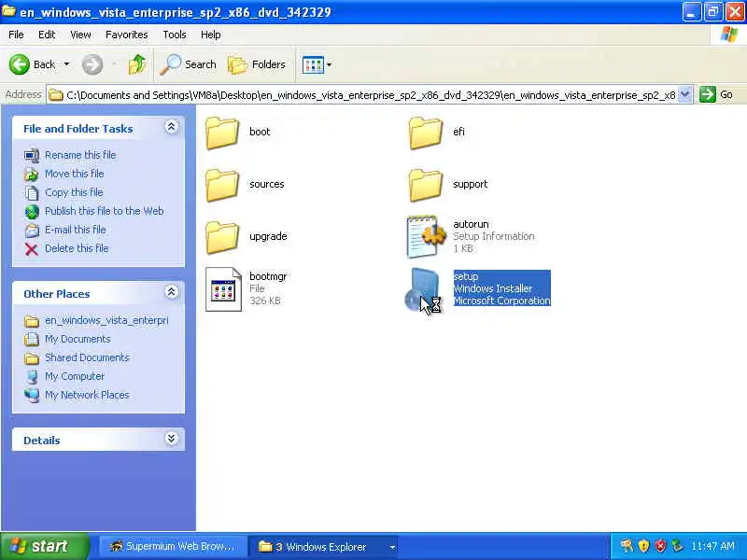This screenshot has width=747, height=560.
Task: Click Copy this file
Action: coord(74,192)
